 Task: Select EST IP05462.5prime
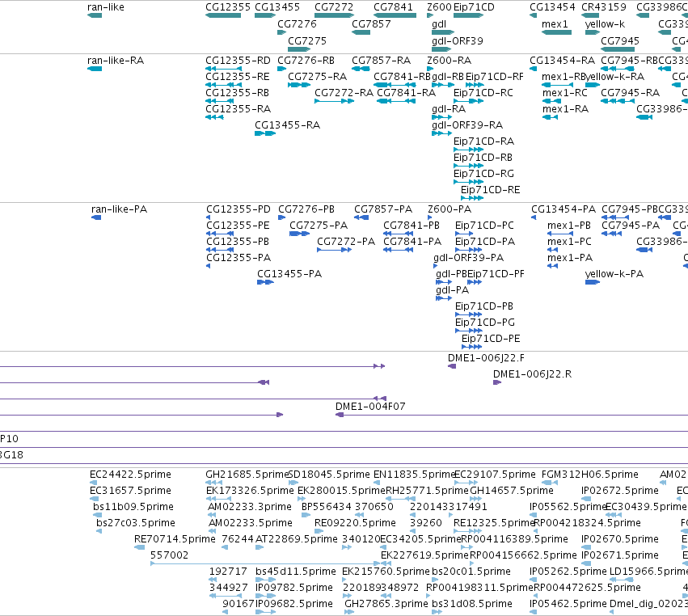pos(568,604)
